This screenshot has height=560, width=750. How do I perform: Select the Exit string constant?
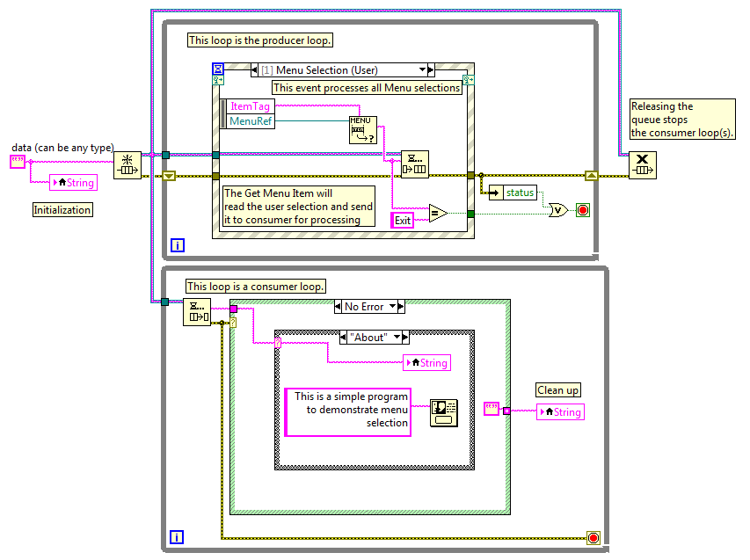point(403,220)
